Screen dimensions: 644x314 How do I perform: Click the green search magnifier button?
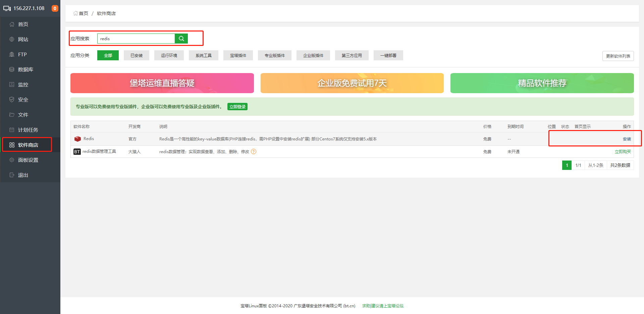pos(181,39)
